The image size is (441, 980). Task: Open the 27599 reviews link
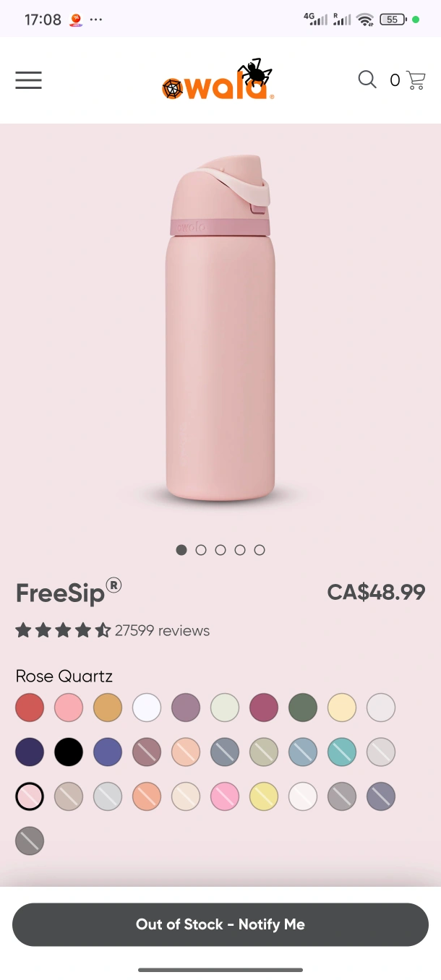tap(162, 630)
